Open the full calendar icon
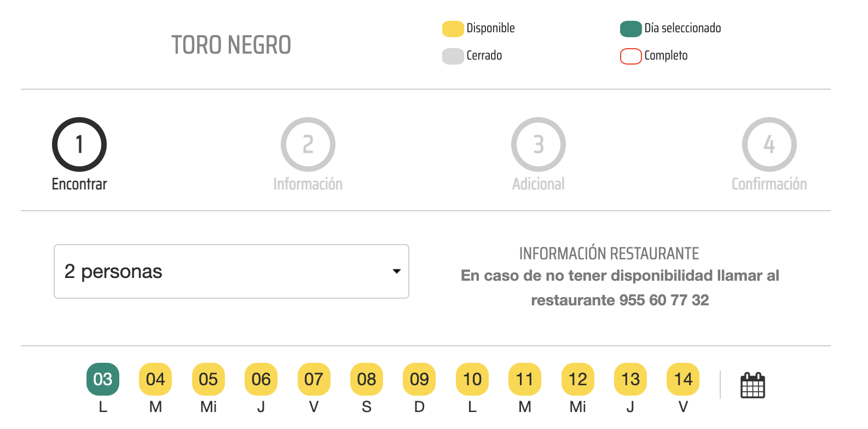 pyautogui.click(x=753, y=385)
